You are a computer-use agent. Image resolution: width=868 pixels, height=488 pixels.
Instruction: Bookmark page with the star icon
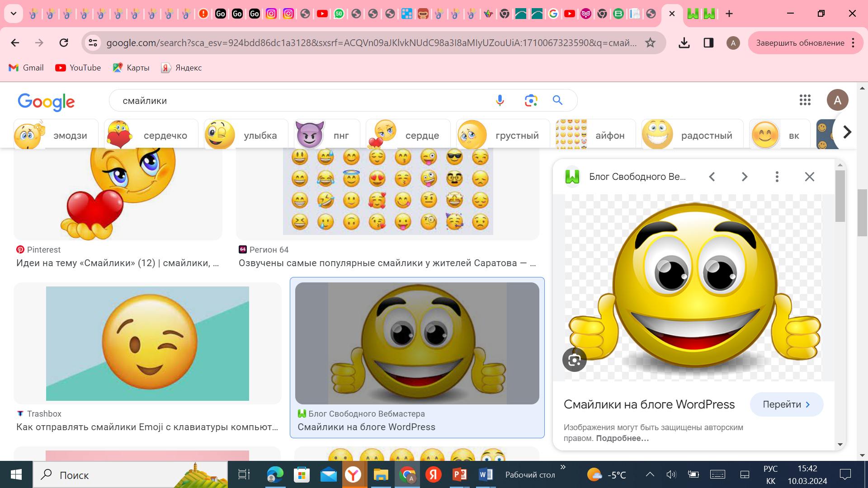pos(650,43)
